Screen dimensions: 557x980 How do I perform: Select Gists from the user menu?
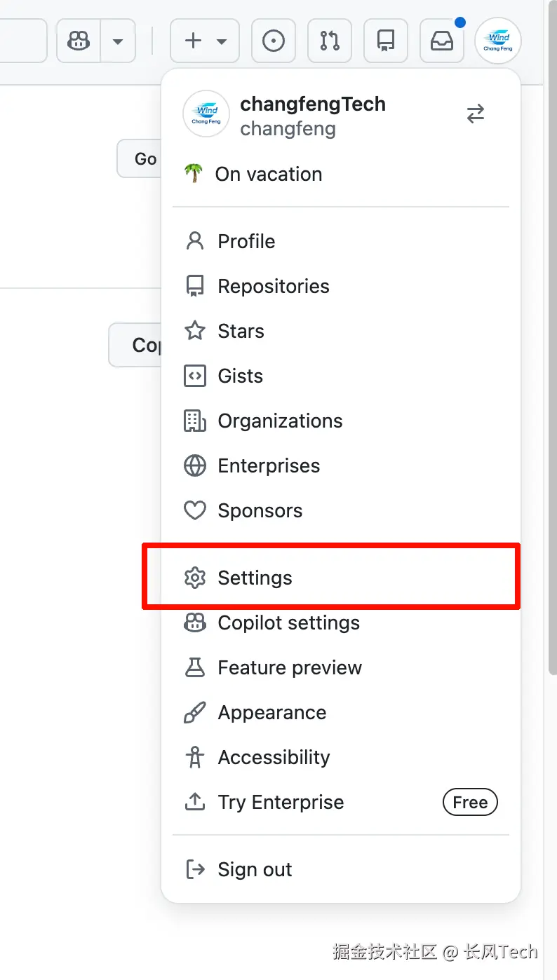click(x=240, y=376)
